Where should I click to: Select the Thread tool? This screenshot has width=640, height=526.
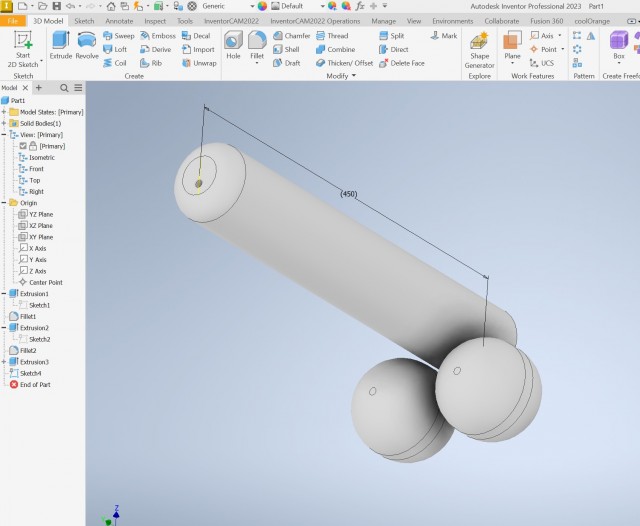coord(332,36)
